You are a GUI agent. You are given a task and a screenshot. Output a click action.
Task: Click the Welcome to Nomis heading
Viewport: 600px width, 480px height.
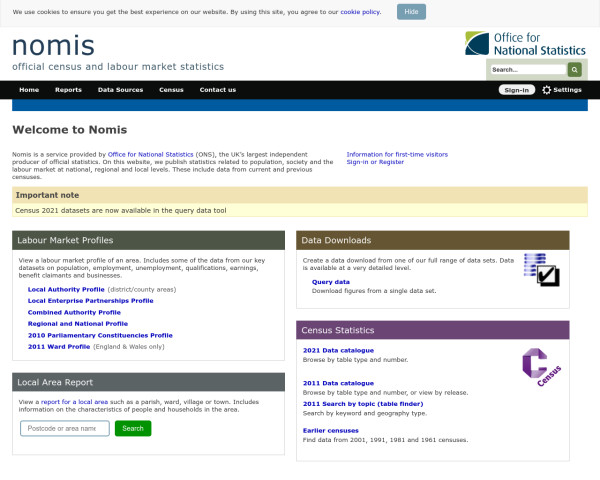point(70,130)
